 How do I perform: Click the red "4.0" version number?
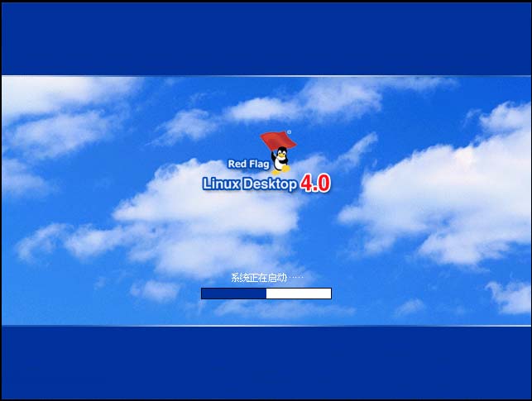(x=315, y=184)
